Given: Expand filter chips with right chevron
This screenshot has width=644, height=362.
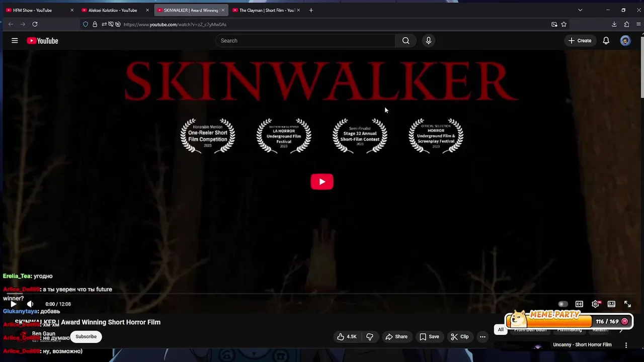Looking at the screenshot, I should tap(620, 330).
